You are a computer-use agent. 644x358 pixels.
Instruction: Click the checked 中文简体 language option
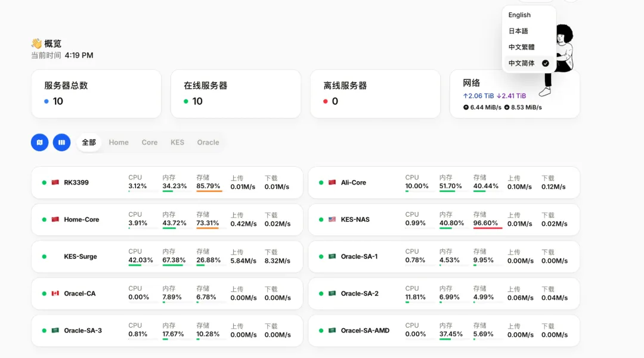tap(528, 63)
